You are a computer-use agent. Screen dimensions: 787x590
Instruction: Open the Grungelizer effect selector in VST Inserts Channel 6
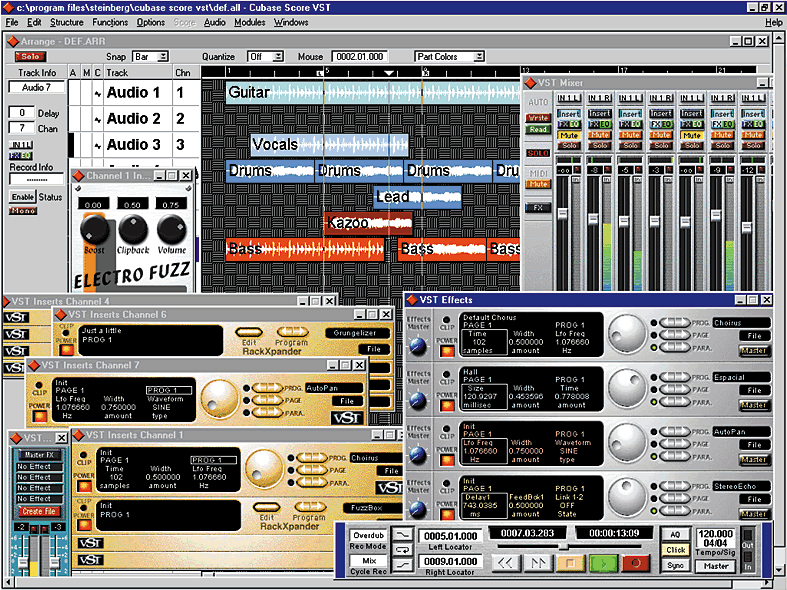pyautogui.click(x=357, y=333)
